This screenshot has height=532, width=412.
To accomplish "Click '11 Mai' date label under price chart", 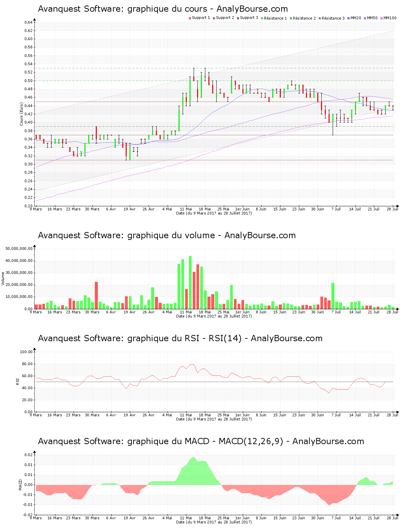I will [186, 209].
